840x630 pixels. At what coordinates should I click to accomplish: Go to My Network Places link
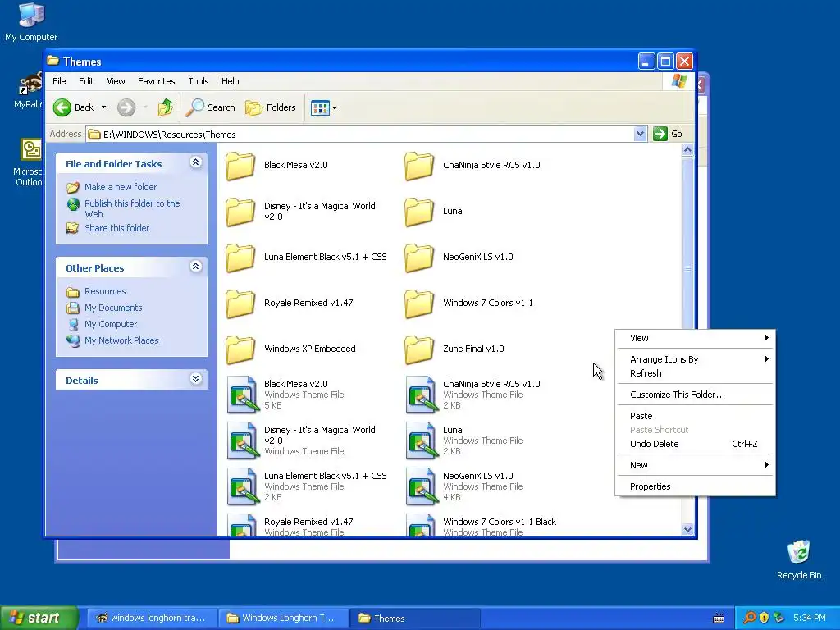click(x=121, y=340)
